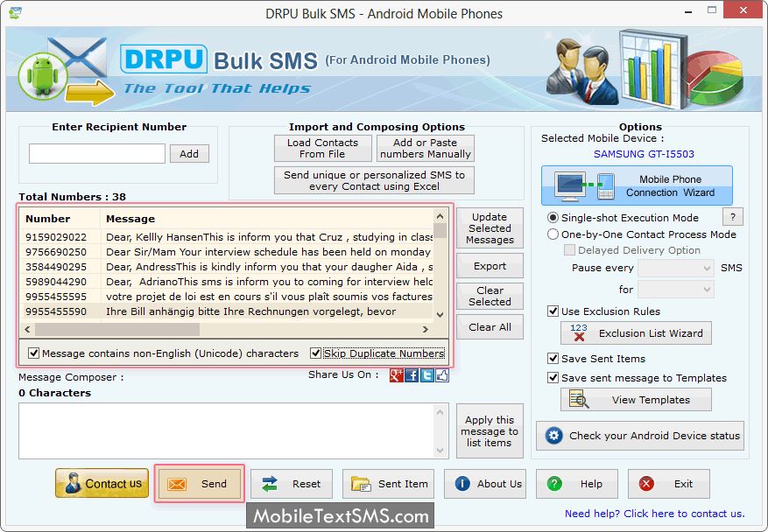
Task: Select row with number 3584490295
Action: (x=226, y=267)
